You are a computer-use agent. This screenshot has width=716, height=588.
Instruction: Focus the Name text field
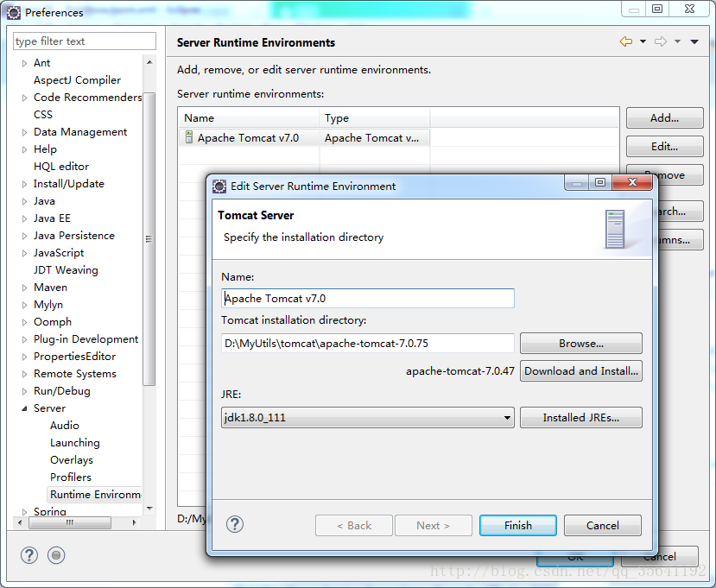click(368, 298)
